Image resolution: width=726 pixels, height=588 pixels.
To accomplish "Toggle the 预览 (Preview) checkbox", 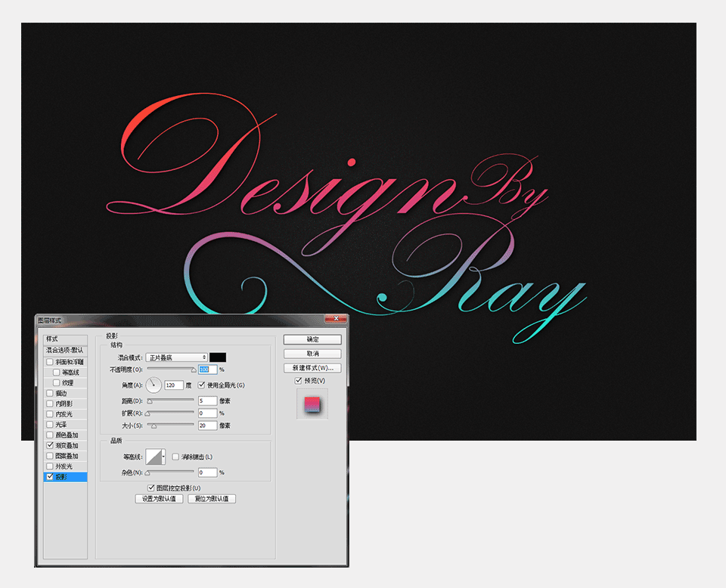I will [298, 381].
